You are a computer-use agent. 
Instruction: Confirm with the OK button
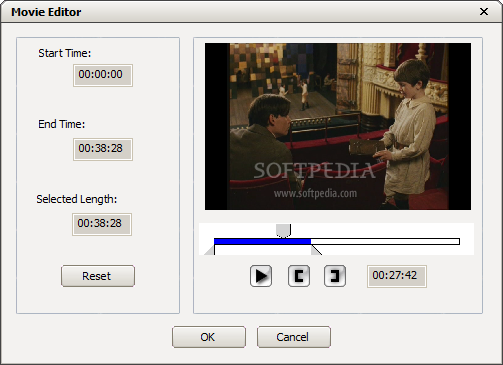[x=209, y=337]
